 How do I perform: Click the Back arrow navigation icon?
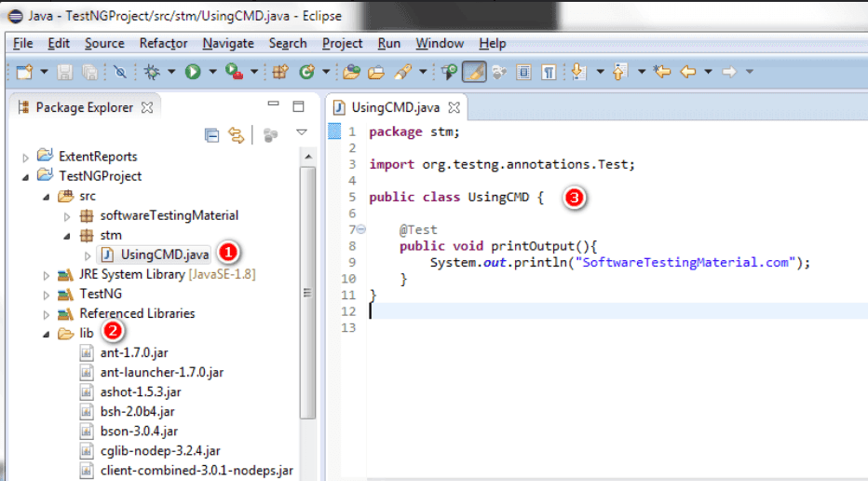coord(688,72)
